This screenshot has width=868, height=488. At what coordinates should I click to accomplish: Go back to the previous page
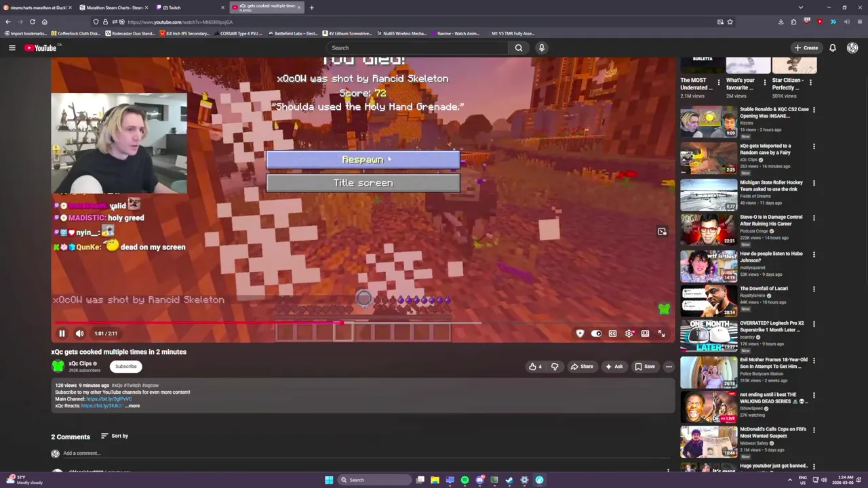(x=7, y=22)
